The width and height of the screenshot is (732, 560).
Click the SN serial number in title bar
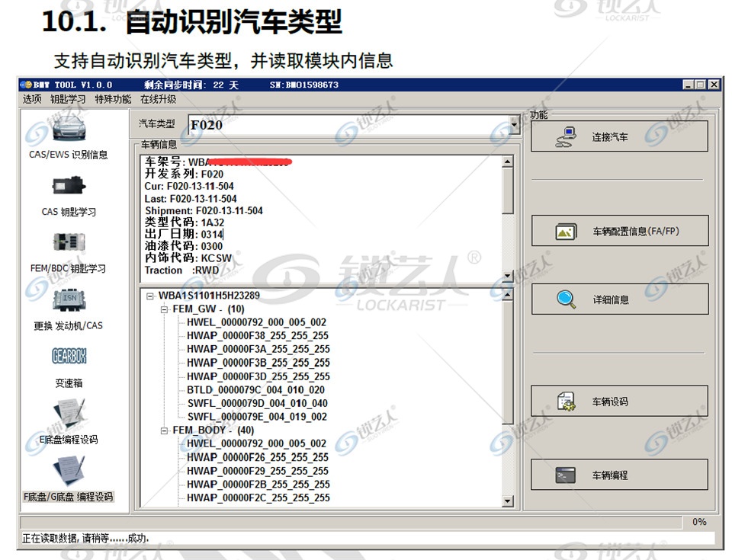304,85
